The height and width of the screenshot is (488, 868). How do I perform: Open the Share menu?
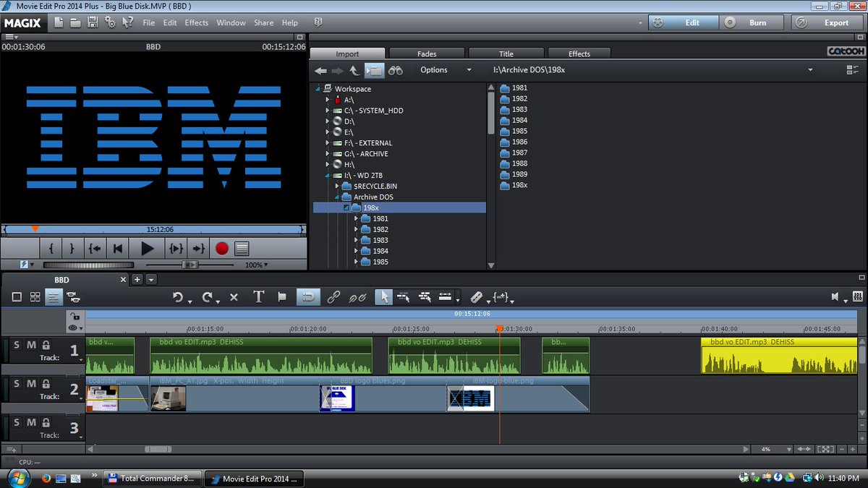(x=263, y=22)
